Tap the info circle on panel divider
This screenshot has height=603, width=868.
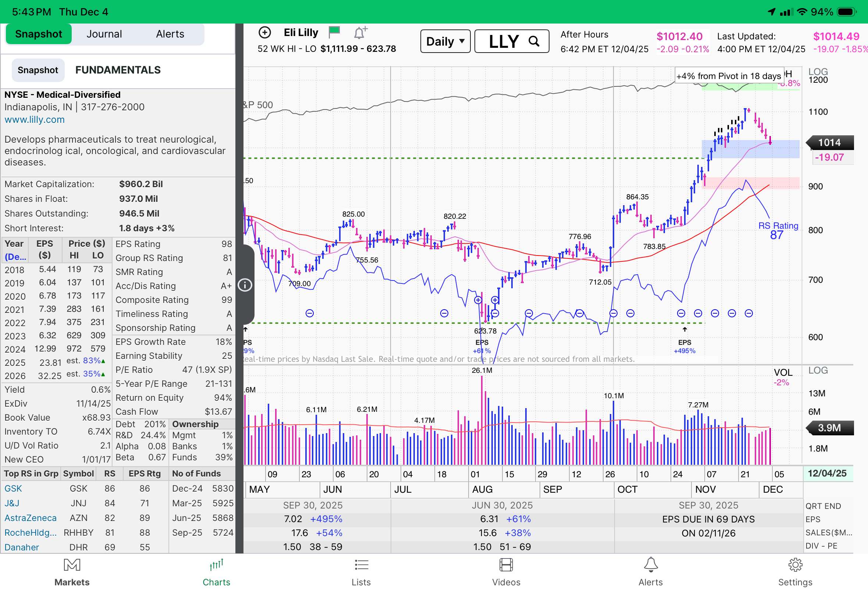(x=245, y=285)
